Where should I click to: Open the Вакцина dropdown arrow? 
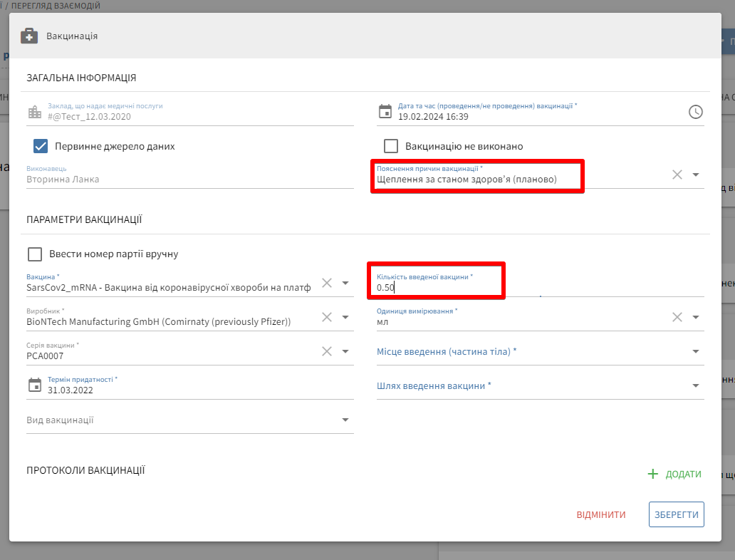tap(345, 283)
